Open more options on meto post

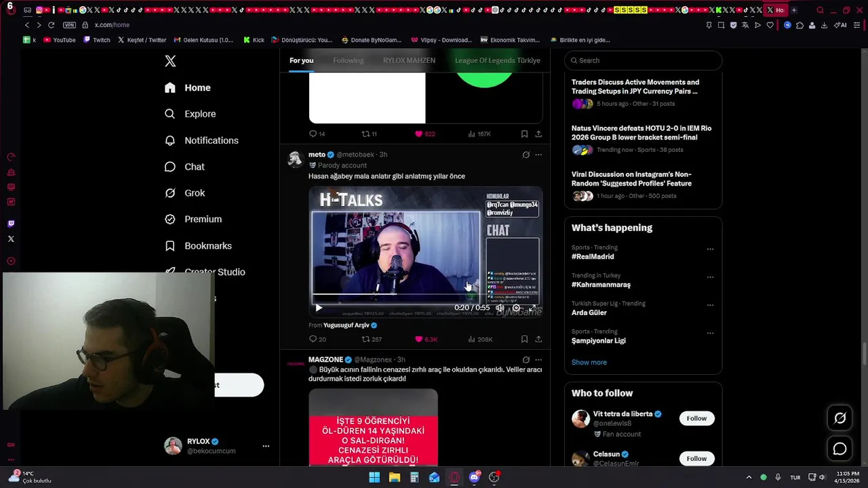click(x=538, y=155)
